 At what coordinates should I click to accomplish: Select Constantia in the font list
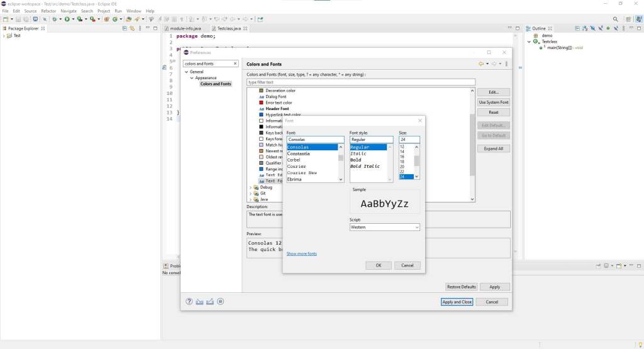298,153
